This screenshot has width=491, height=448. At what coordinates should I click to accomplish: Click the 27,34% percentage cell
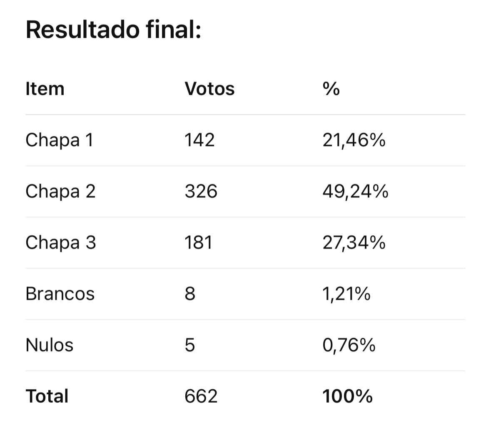click(x=354, y=243)
